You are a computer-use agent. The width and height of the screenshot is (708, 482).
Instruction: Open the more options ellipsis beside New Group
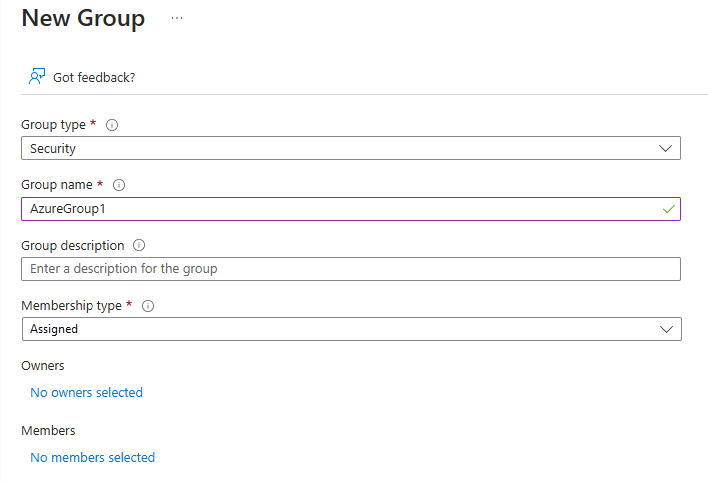(x=177, y=19)
